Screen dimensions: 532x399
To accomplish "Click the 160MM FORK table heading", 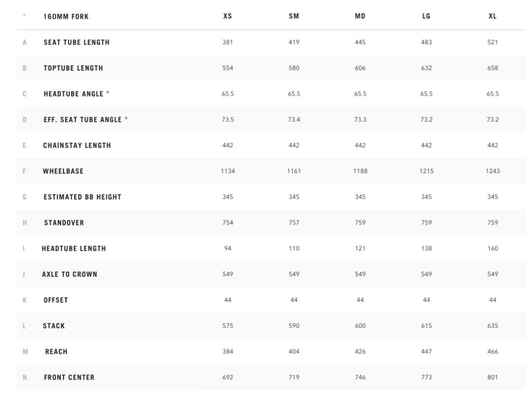I will (66, 17).
